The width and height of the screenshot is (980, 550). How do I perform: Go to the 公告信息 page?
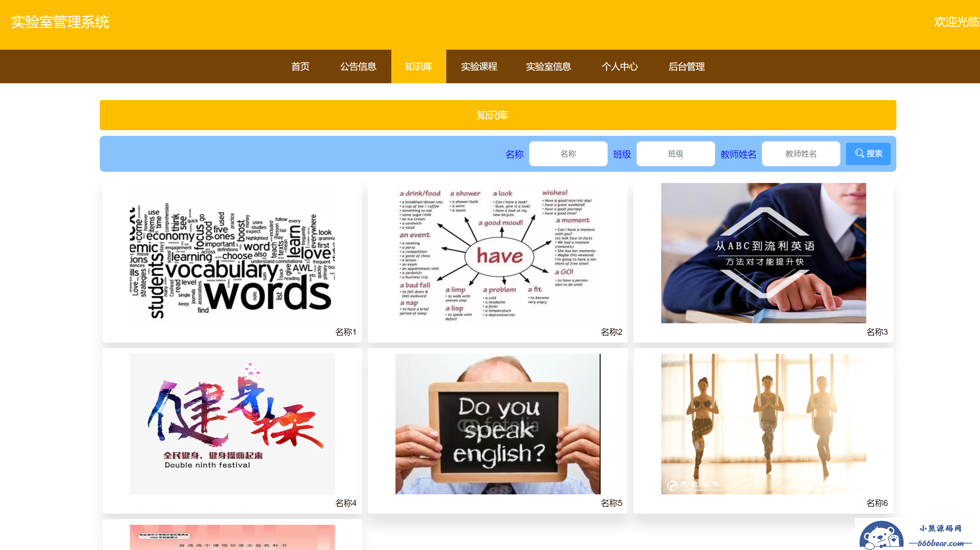click(358, 66)
